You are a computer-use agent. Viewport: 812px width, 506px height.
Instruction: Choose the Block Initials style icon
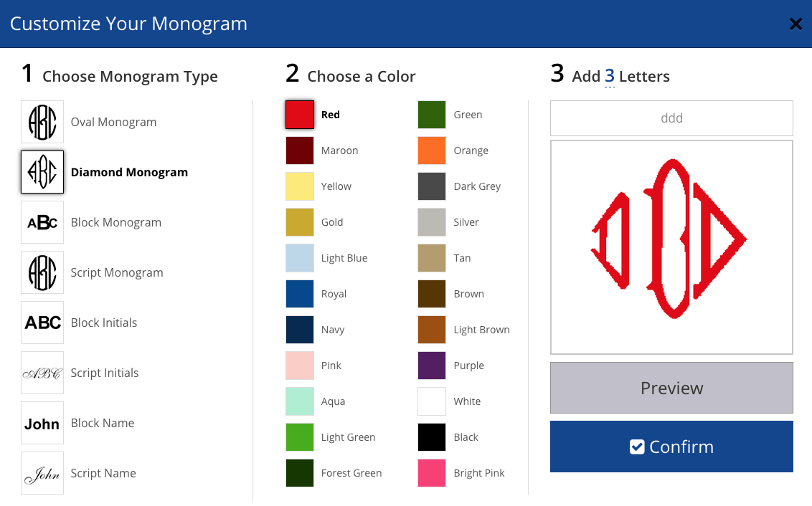[x=42, y=323]
